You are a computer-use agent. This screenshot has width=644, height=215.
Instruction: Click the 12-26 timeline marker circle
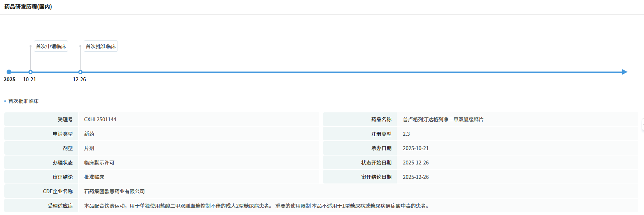coord(80,72)
